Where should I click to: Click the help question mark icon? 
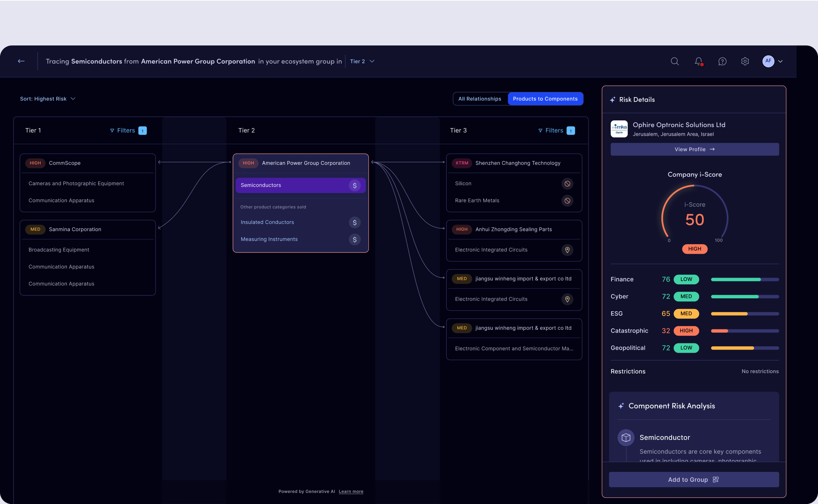tap(722, 61)
